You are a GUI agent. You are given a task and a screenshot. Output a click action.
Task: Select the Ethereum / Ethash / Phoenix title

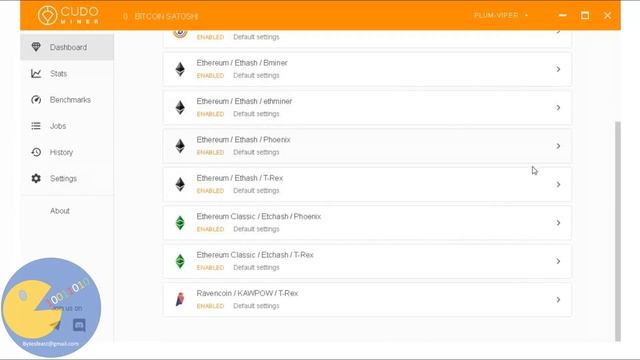(x=243, y=140)
